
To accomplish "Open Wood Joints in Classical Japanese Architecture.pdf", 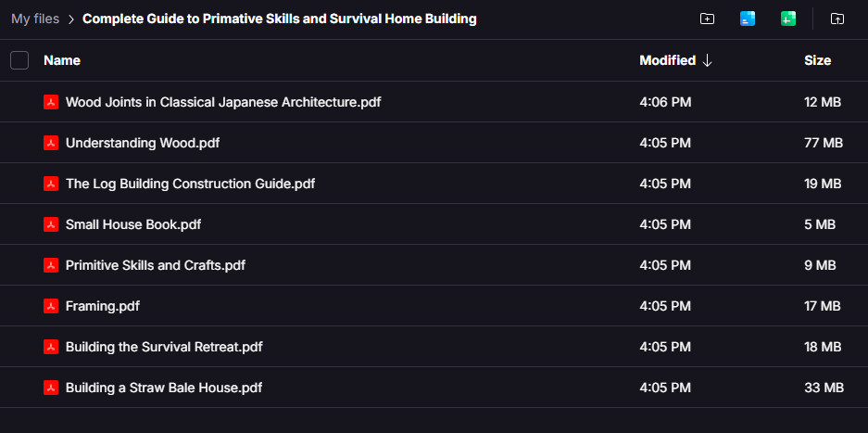I will click(x=222, y=102).
